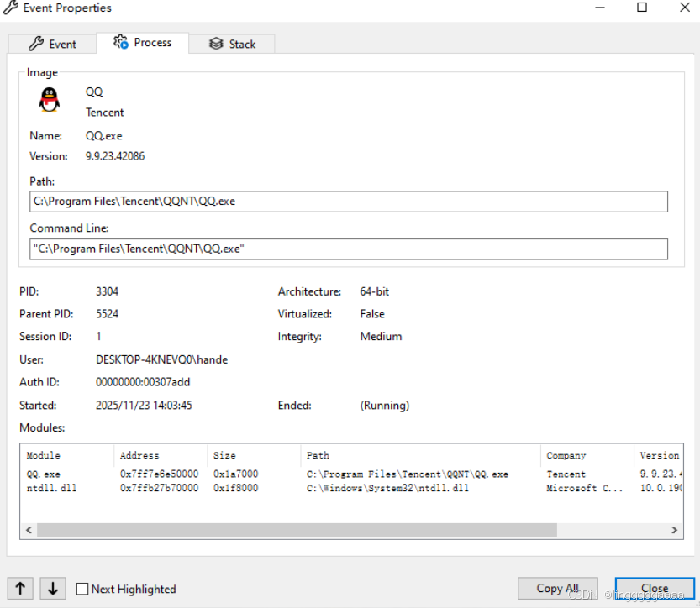The width and height of the screenshot is (700, 608).
Task: Click the modules horizontal scrollbar thumb
Action: point(297,530)
